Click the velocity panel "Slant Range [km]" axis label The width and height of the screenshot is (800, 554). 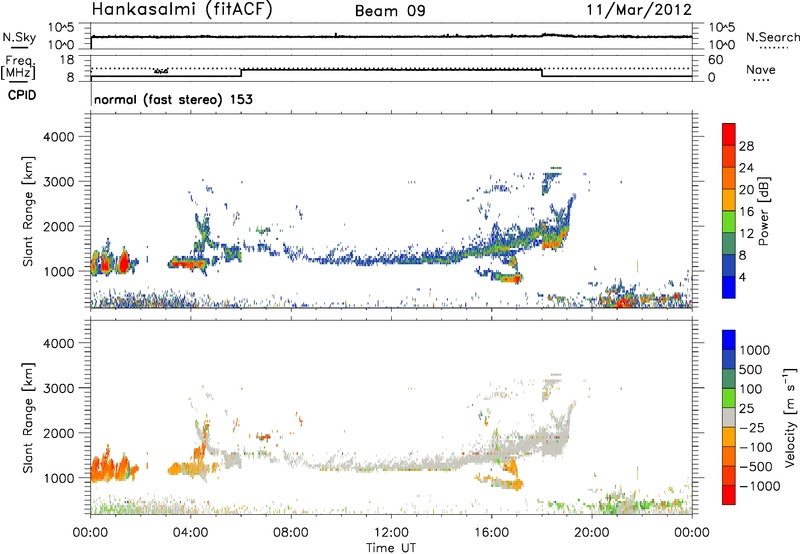[x=28, y=418]
